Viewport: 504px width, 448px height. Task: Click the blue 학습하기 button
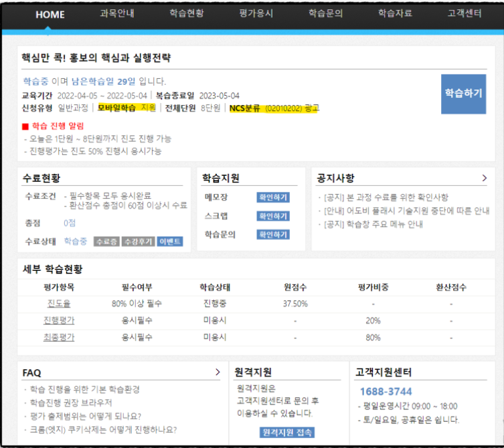point(463,94)
